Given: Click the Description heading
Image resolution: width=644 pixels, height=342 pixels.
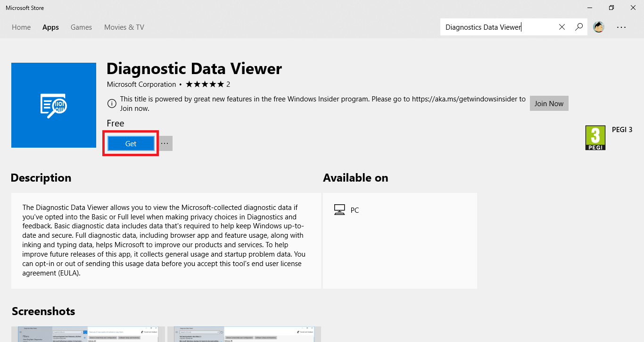Looking at the screenshot, I should pyautogui.click(x=41, y=178).
